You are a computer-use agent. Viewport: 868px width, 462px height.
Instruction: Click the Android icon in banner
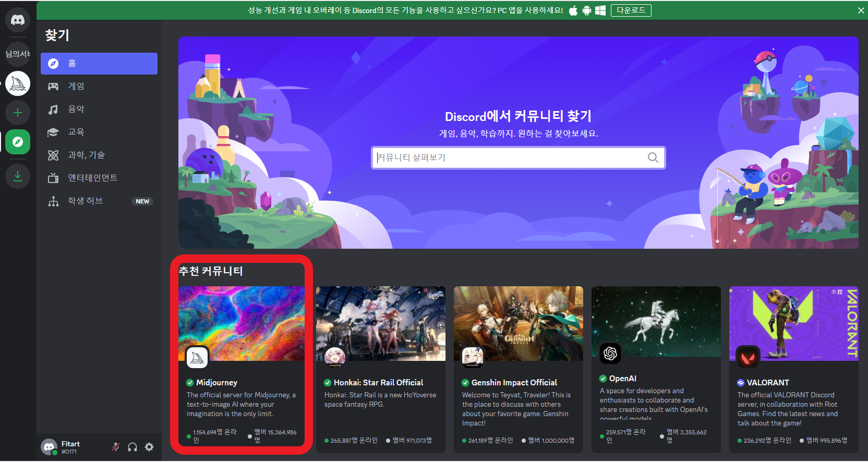pyautogui.click(x=587, y=10)
